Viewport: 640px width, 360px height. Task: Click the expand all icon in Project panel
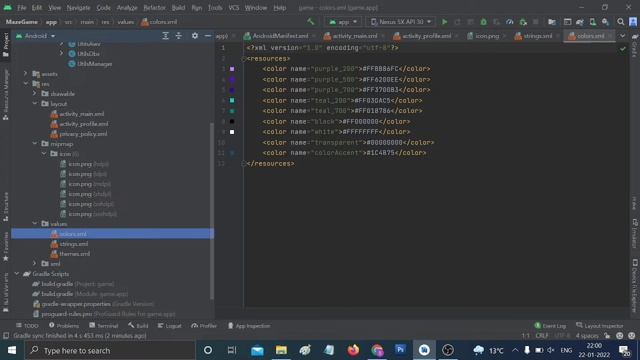point(165,36)
